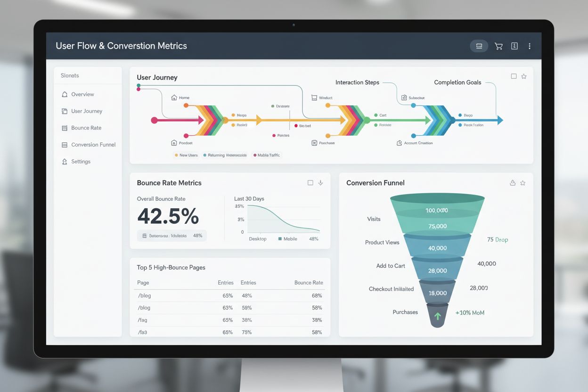Expand the Interaction Steps callout
This screenshot has height=392, width=588.
[x=356, y=82]
